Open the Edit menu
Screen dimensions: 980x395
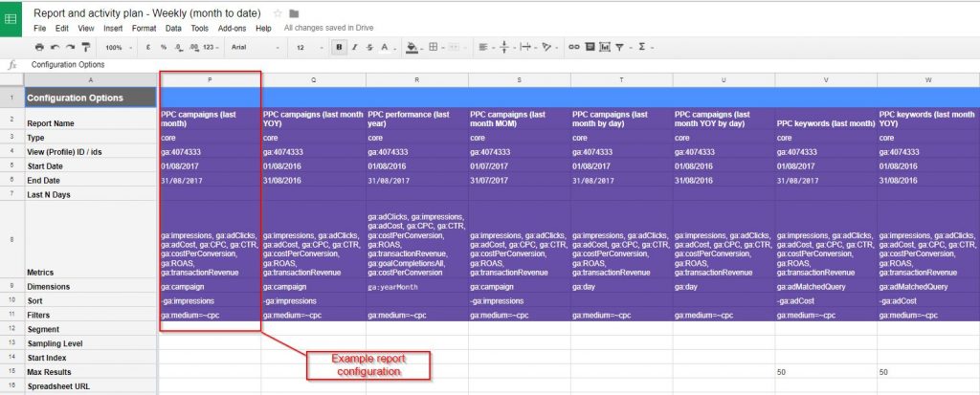pyautogui.click(x=62, y=28)
